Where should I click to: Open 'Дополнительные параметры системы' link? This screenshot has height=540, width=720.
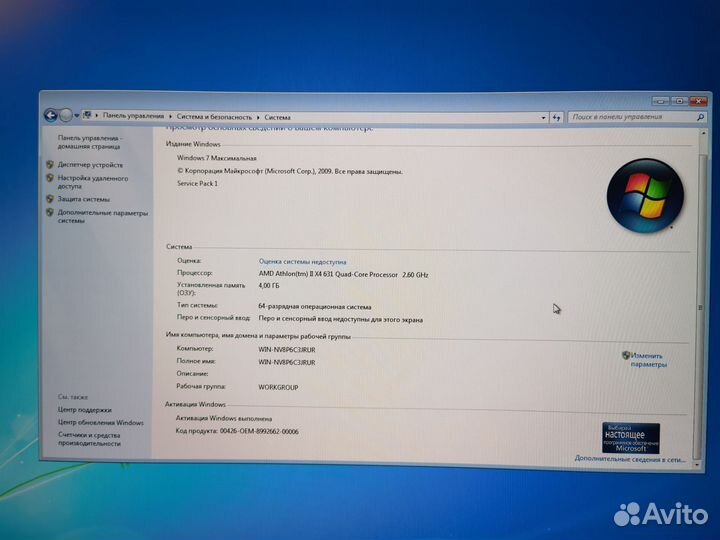[103, 217]
